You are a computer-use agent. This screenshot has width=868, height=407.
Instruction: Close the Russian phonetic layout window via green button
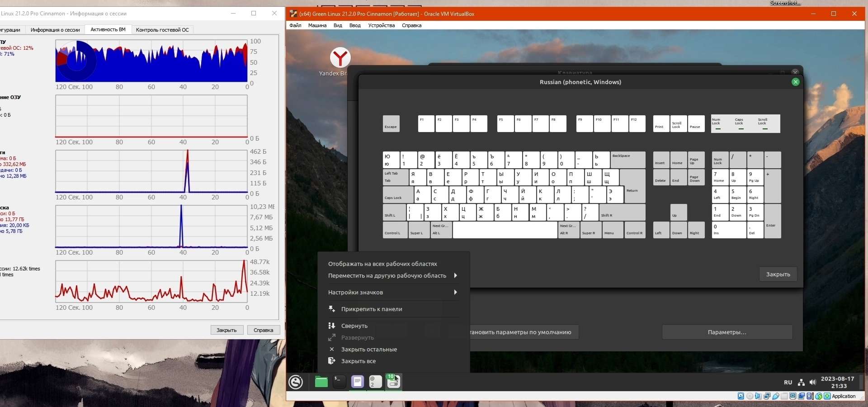[796, 82]
